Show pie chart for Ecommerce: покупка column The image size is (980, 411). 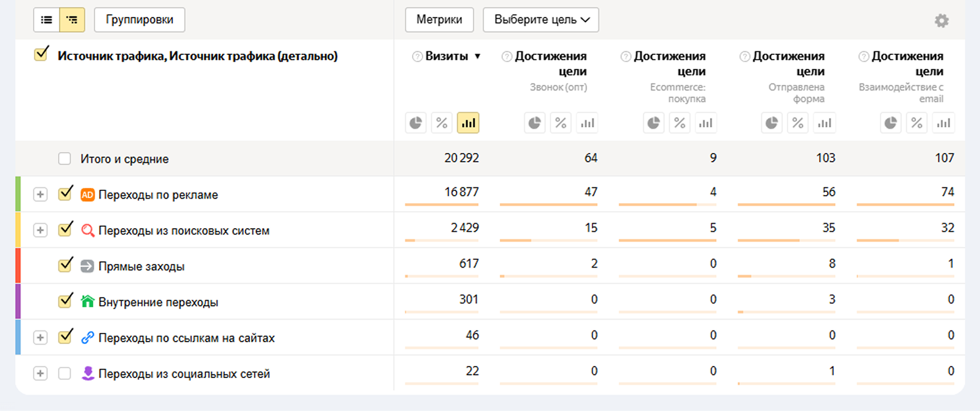(x=653, y=123)
